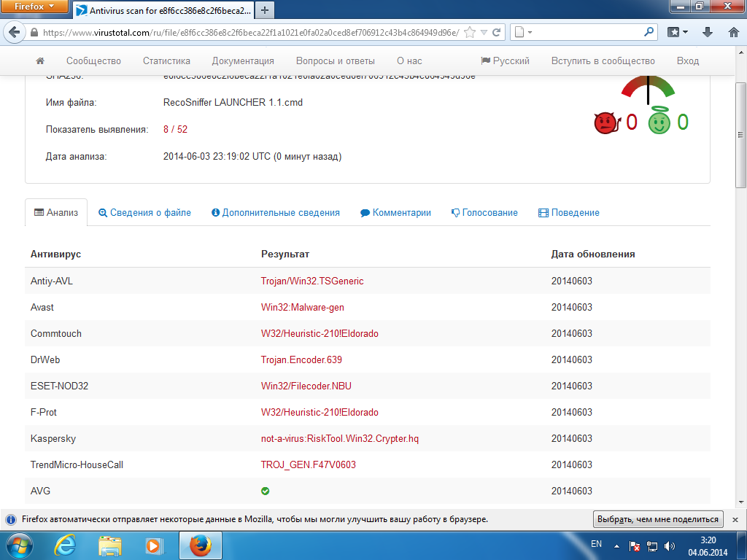Open the О нас menu item
This screenshot has width=747, height=560.
tap(409, 61)
